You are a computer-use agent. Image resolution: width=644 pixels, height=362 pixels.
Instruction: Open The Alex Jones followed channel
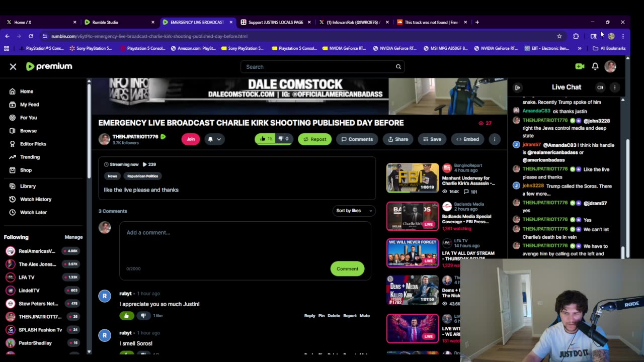tap(43, 264)
